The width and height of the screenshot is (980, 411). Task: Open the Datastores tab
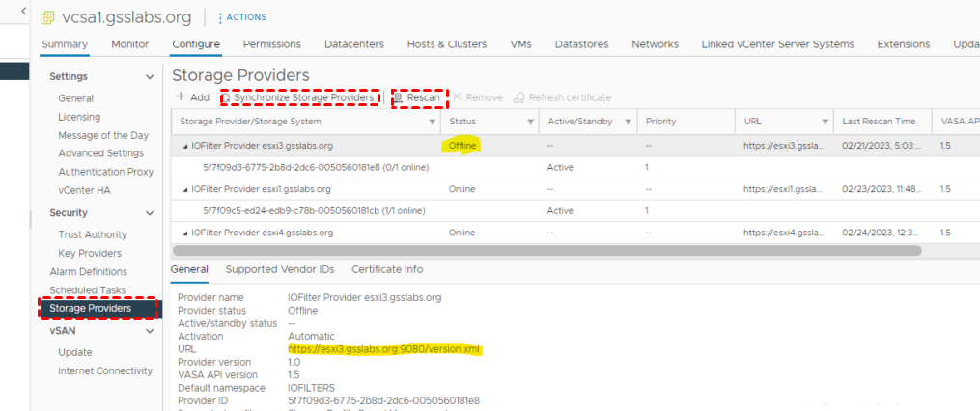pos(581,44)
